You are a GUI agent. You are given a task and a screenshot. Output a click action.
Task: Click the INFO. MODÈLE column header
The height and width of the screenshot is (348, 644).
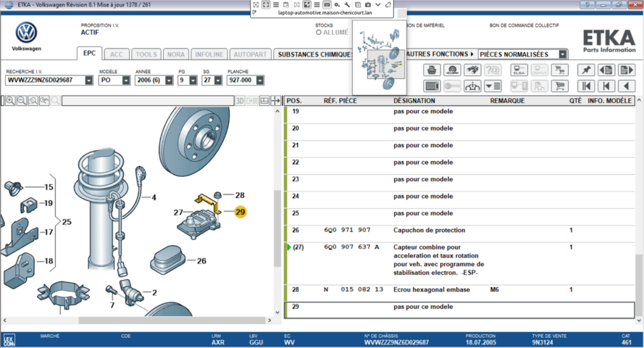(609, 101)
